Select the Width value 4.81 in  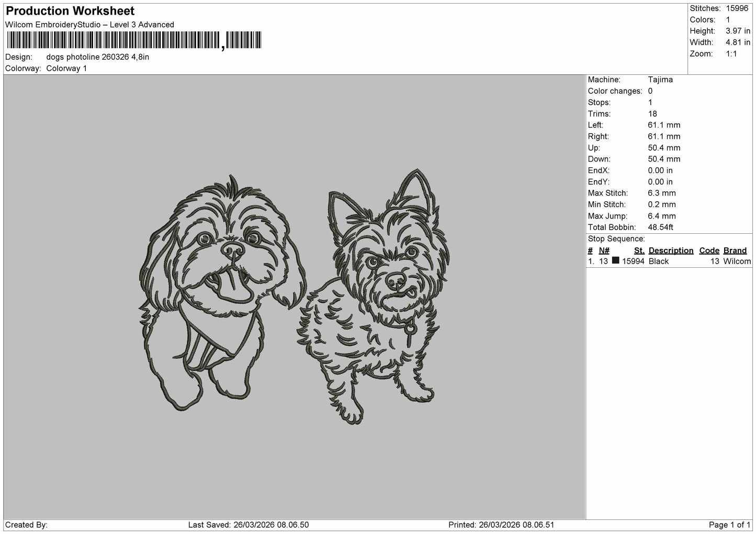(x=738, y=42)
